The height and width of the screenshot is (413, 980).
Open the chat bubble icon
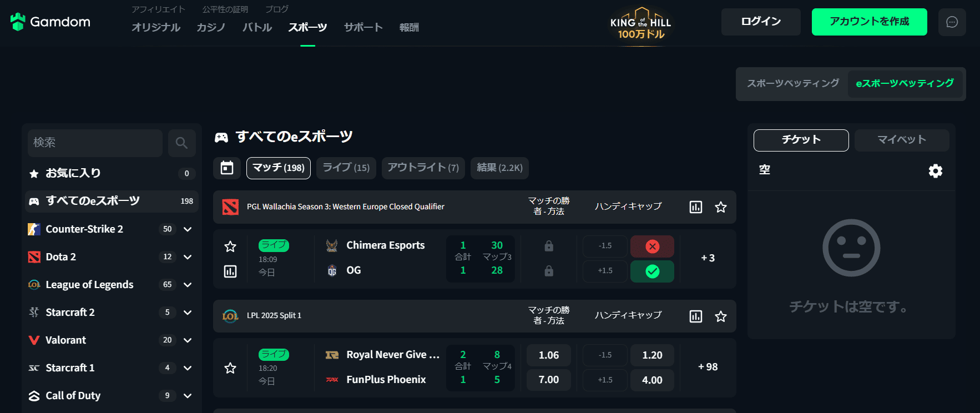tap(952, 22)
